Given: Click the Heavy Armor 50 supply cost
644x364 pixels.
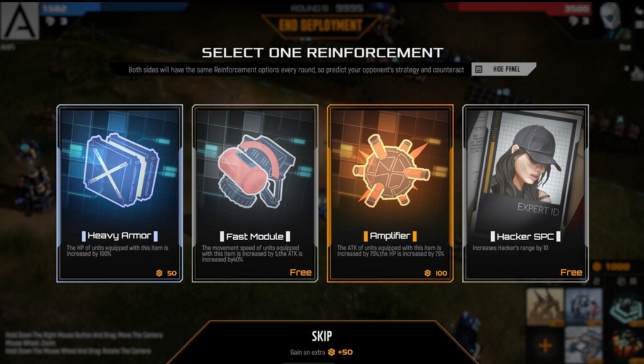Looking at the screenshot, I should coord(166,273).
